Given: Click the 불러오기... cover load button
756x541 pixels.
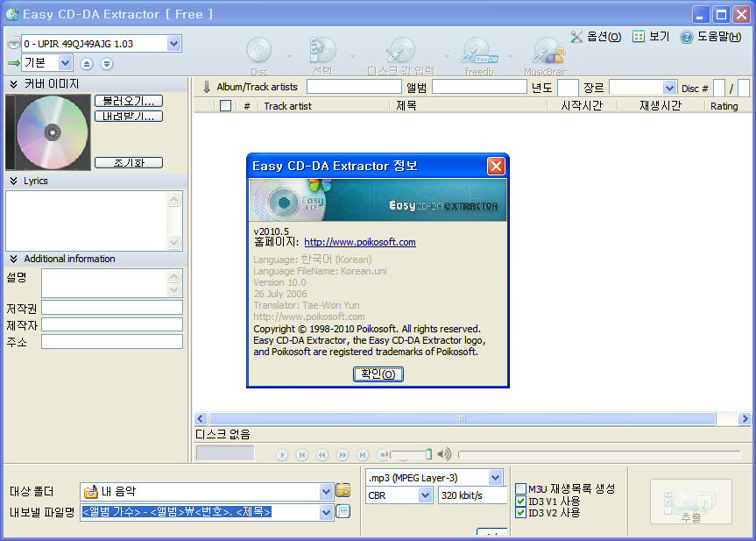Looking at the screenshot, I should 129,101.
